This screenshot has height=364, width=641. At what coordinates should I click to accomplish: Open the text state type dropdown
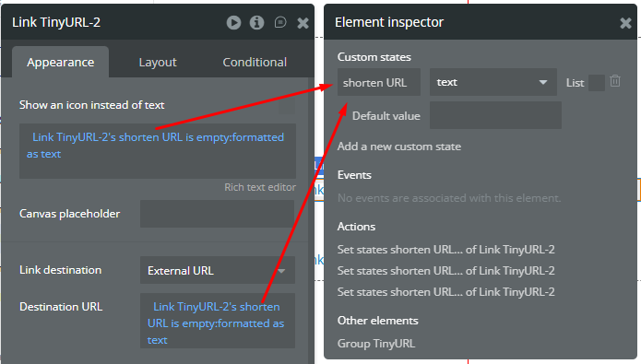pos(493,82)
